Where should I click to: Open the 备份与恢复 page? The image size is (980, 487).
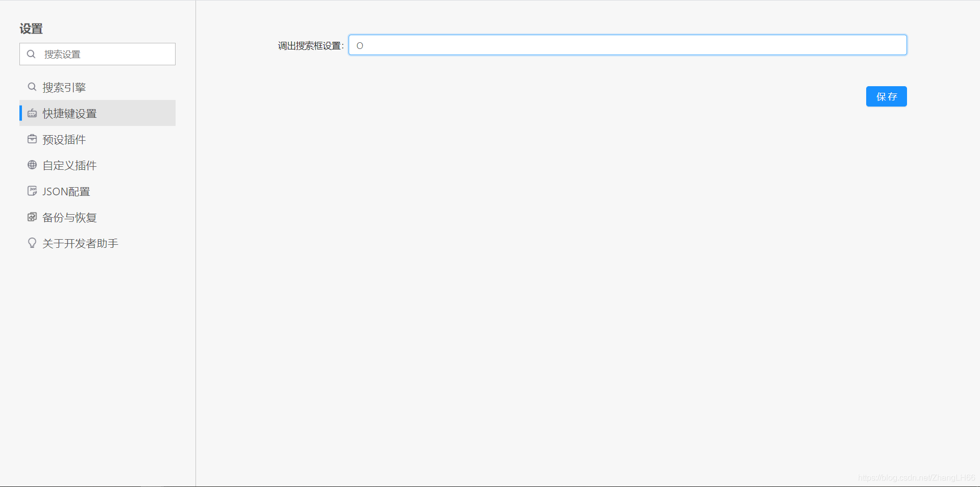point(69,218)
